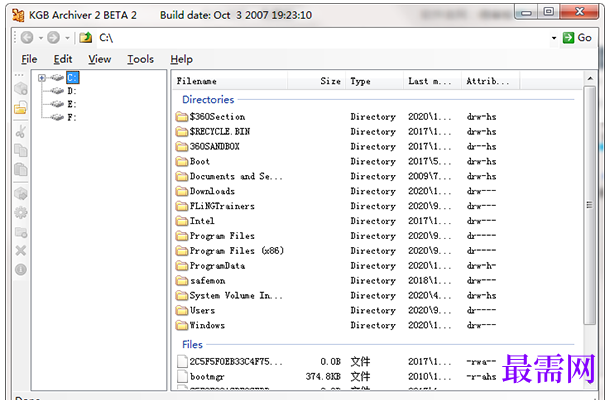Click the 374.8KB size cell of bootmgr

323,376
